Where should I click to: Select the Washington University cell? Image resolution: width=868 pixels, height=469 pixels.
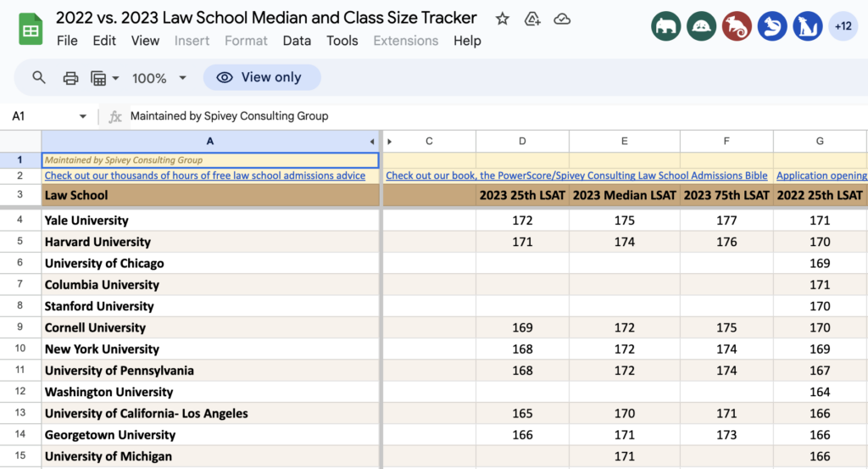210,392
